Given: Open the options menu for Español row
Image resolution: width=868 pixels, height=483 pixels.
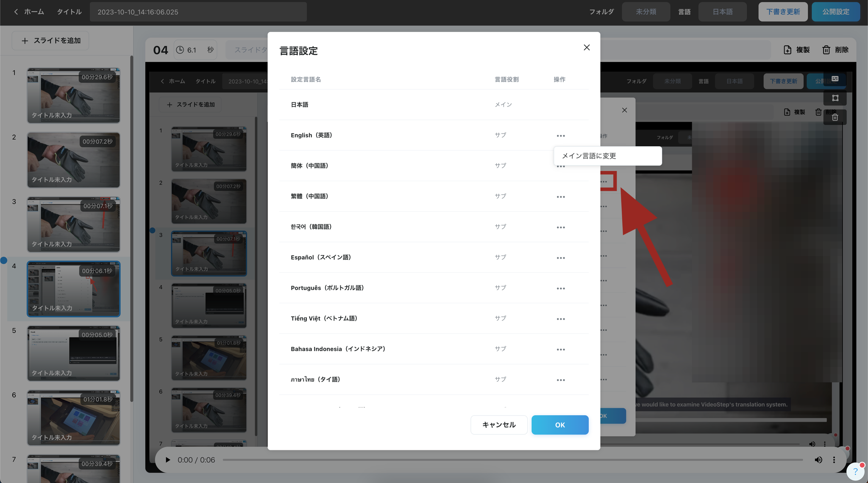Looking at the screenshot, I should tap(560, 258).
